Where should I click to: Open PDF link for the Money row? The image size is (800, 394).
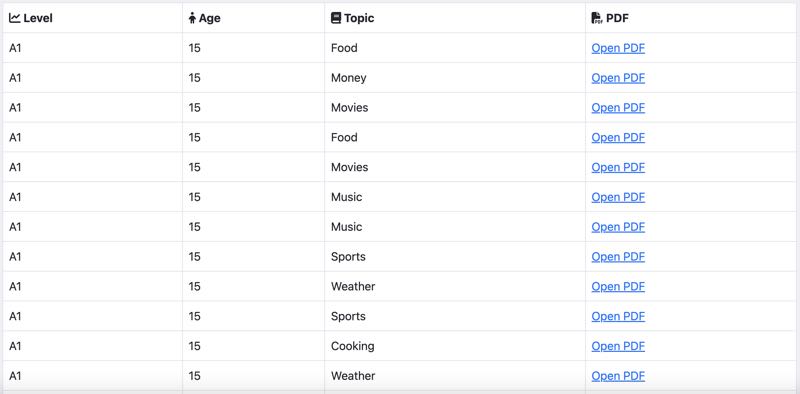[618, 78]
